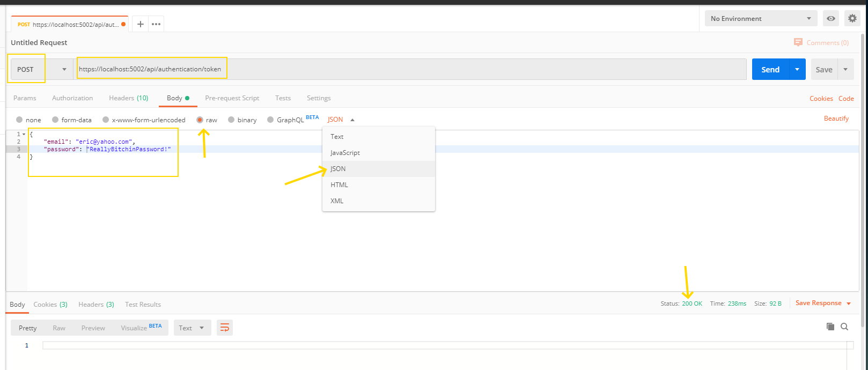Copy response body with copy icon
The image size is (868, 370).
830,327
